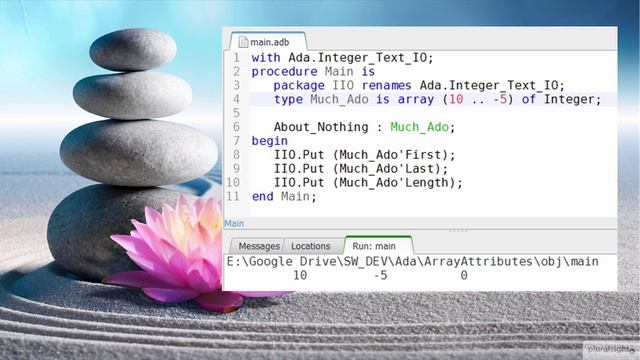
Task: Click the file icon on main.adb tab
Action: click(243, 42)
